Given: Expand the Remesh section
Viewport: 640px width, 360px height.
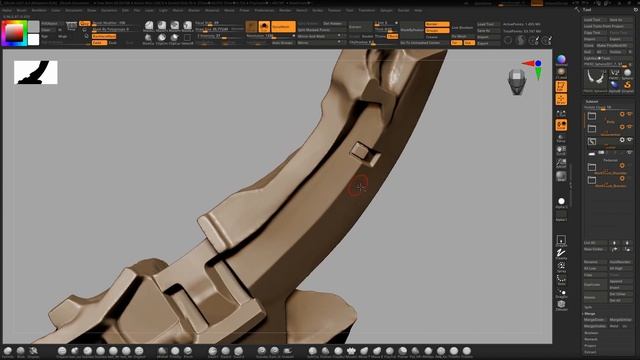Looking at the screenshot, I should [x=591, y=339].
